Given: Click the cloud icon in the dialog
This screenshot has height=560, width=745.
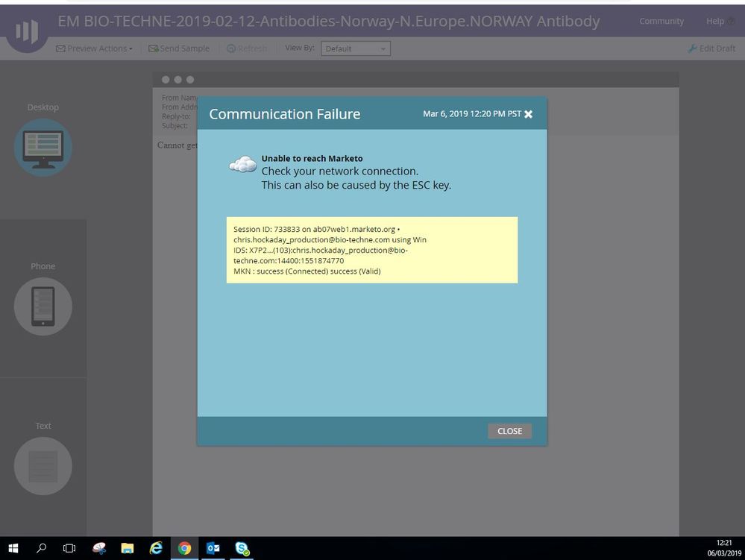Looking at the screenshot, I should [243, 164].
